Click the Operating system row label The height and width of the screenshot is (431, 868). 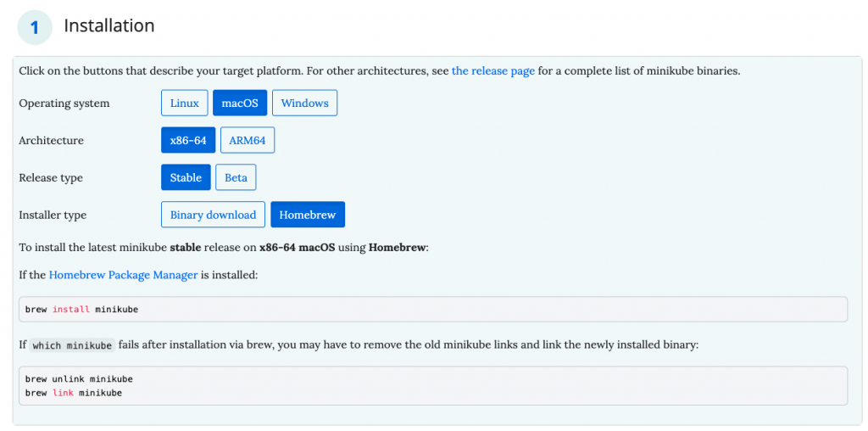64,104
